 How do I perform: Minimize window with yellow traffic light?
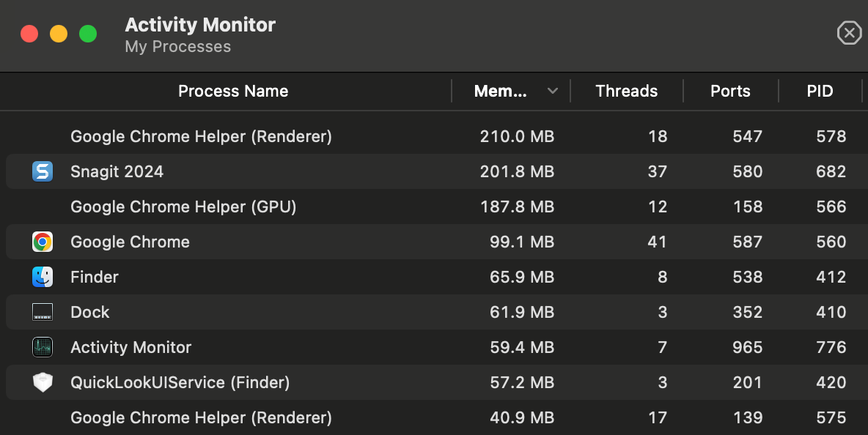(58, 33)
